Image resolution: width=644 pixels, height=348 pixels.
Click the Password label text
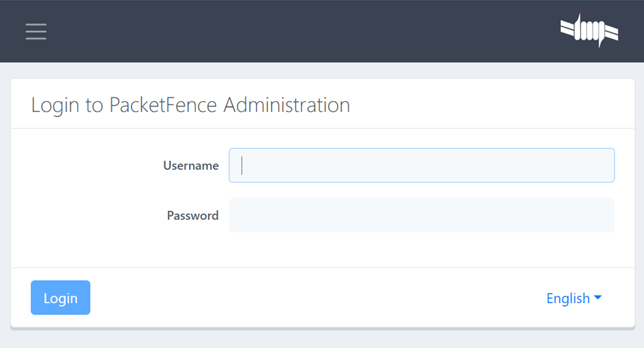tap(193, 215)
